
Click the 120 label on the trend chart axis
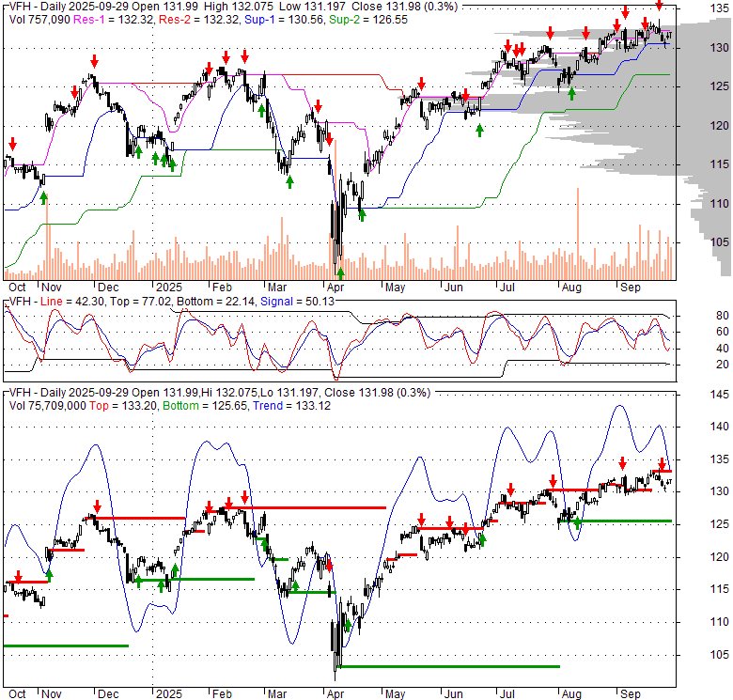click(720, 557)
